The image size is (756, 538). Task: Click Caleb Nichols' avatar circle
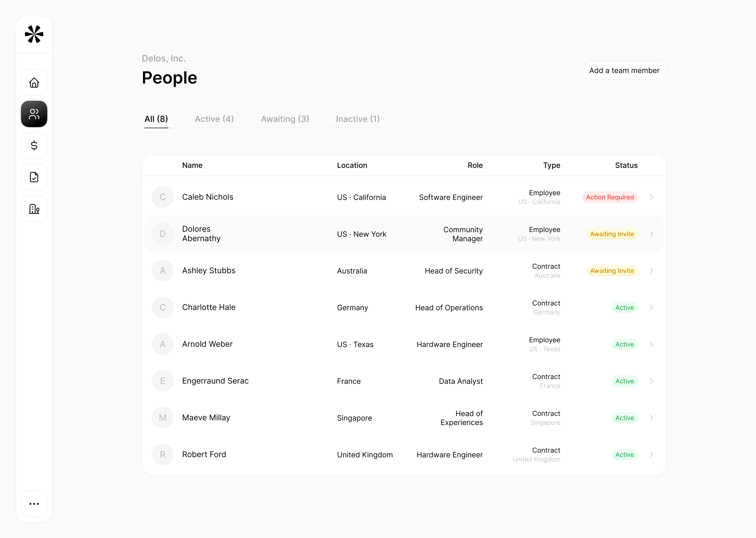click(162, 197)
